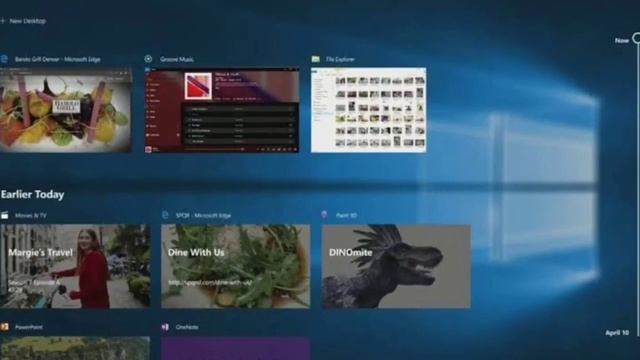Viewport: 640px width, 360px height.
Task: Click the Movies & TV app icon
Action: 4,216
